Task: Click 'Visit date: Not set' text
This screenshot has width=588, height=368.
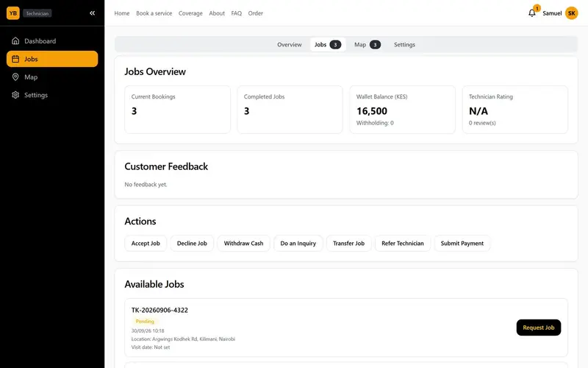Action: click(x=151, y=347)
